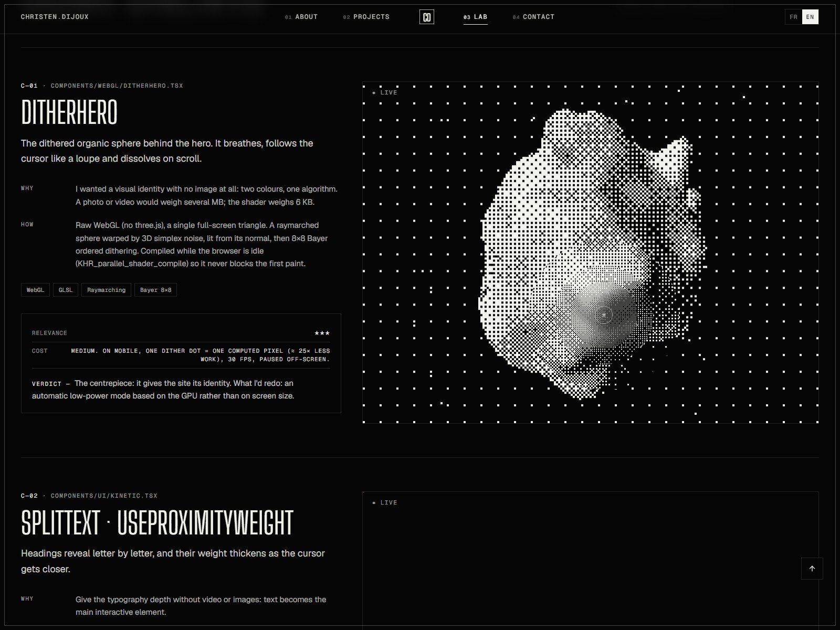Click the dithered sphere live preview
This screenshot has height=630, width=840.
(x=591, y=253)
